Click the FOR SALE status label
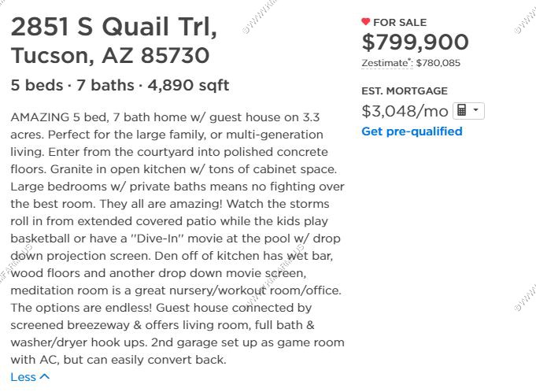536x392 pixels. [400, 23]
